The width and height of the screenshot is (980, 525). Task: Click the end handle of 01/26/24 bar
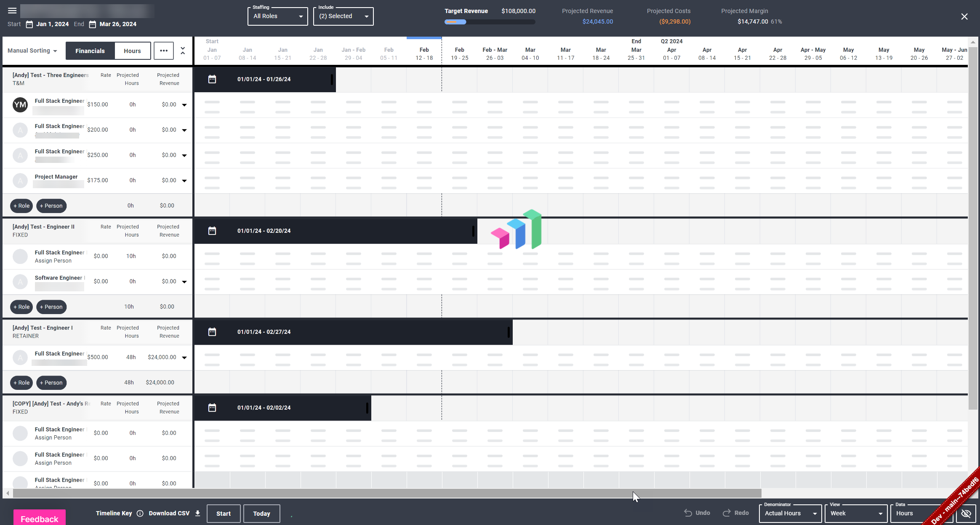pos(332,79)
